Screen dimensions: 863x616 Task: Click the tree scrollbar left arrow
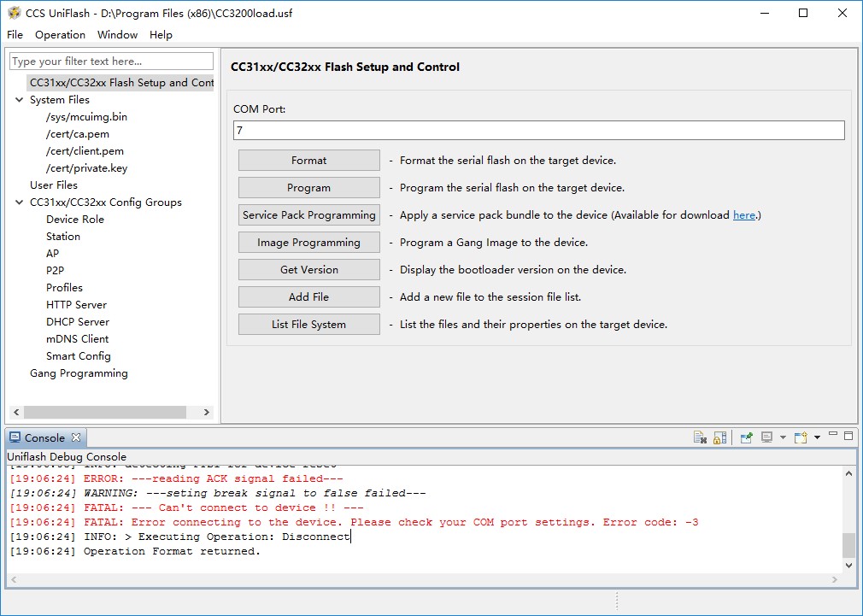pos(16,412)
